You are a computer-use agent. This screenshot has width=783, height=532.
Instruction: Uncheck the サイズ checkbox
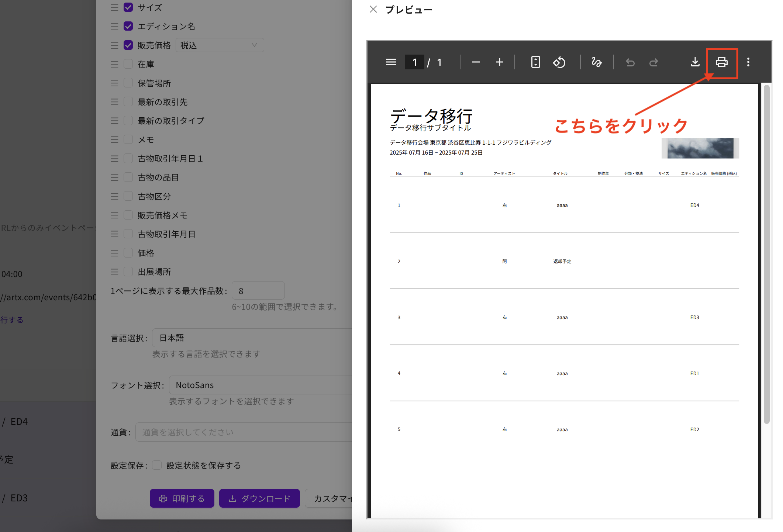128,7
